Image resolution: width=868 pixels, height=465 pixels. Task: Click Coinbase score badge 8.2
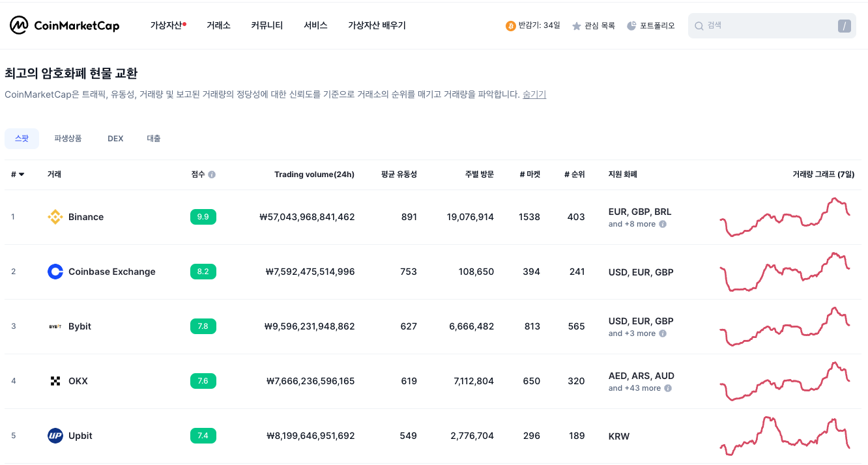pos(203,272)
